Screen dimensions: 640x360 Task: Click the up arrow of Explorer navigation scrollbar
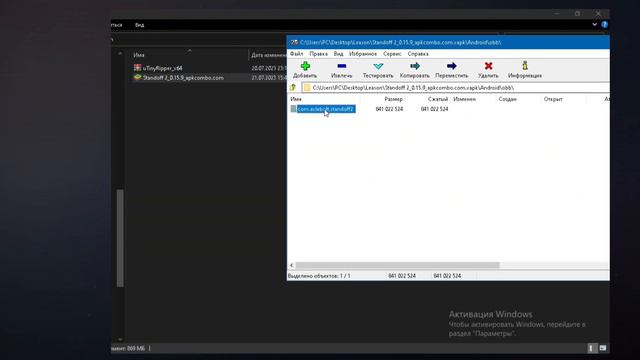click(120, 53)
